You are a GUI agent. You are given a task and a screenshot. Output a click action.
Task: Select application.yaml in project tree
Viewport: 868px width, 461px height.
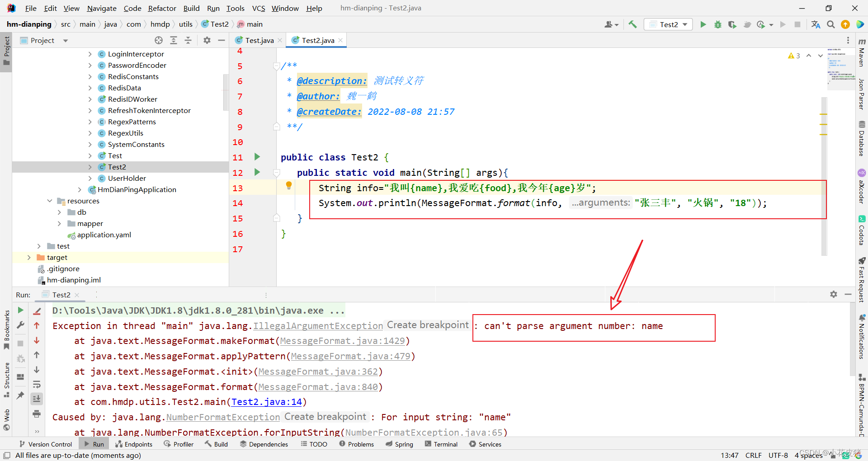[x=104, y=235]
